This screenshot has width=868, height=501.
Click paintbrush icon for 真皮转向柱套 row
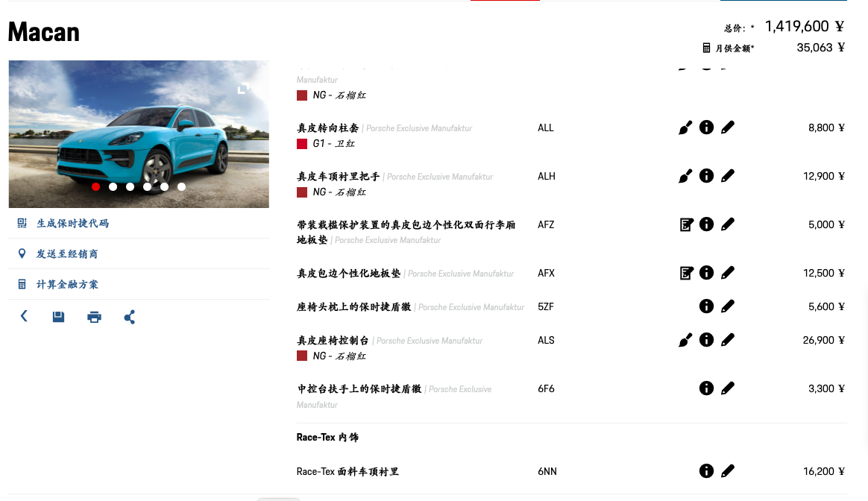685,128
